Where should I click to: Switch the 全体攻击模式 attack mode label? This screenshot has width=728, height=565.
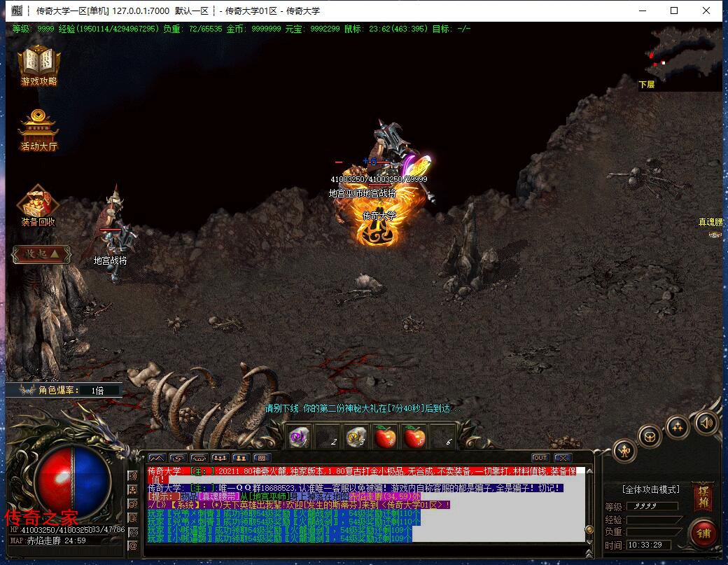coord(651,490)
